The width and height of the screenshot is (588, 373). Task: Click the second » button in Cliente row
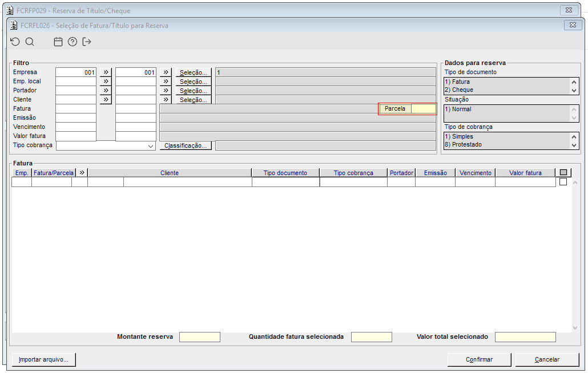coord(166,100)
